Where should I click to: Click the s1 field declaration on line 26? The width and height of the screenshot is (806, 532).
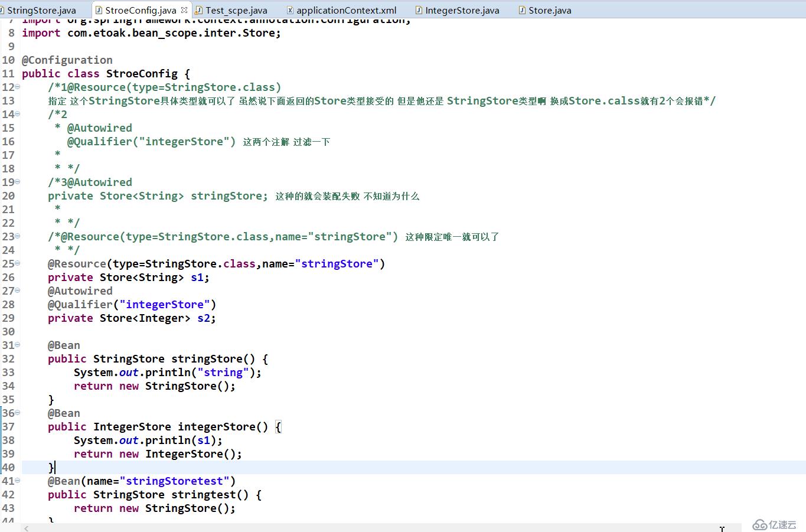129,278
